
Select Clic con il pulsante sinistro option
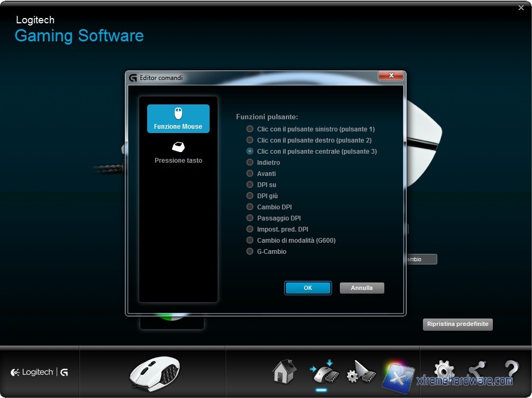click(250, 129)
